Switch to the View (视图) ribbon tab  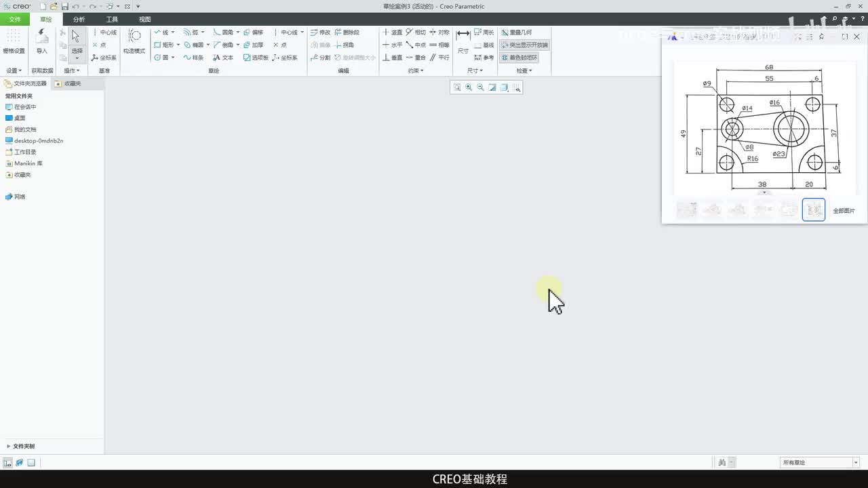144,19
